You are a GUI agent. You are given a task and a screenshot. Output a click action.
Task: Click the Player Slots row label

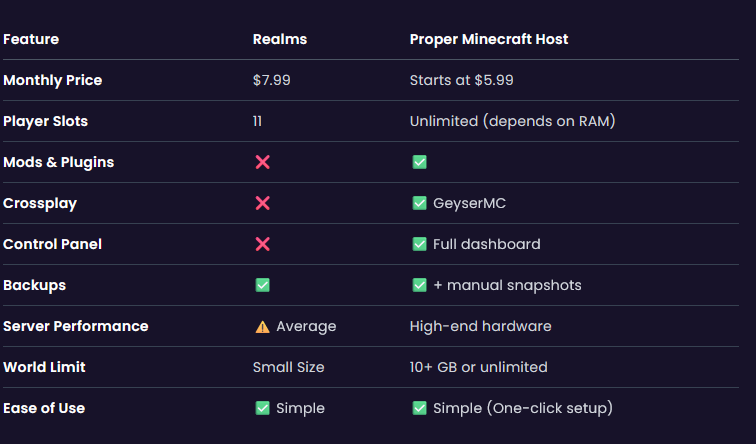click(45, 121)
